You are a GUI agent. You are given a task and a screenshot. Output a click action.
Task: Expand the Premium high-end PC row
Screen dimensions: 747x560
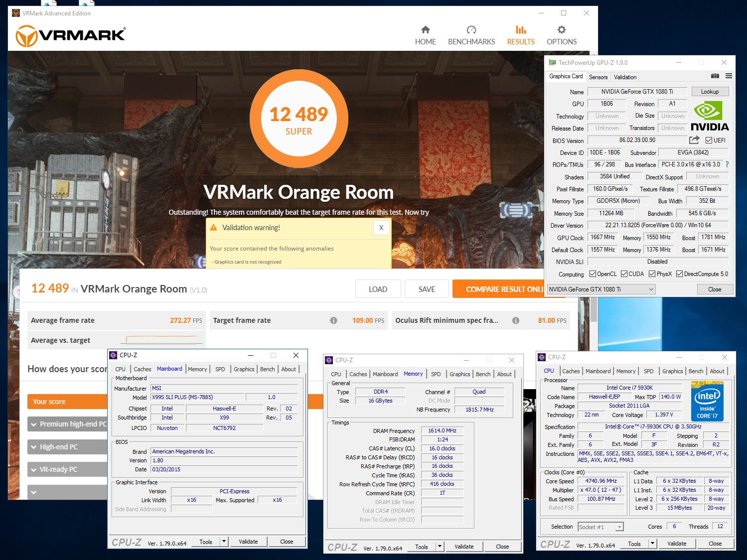pos(68,424)
